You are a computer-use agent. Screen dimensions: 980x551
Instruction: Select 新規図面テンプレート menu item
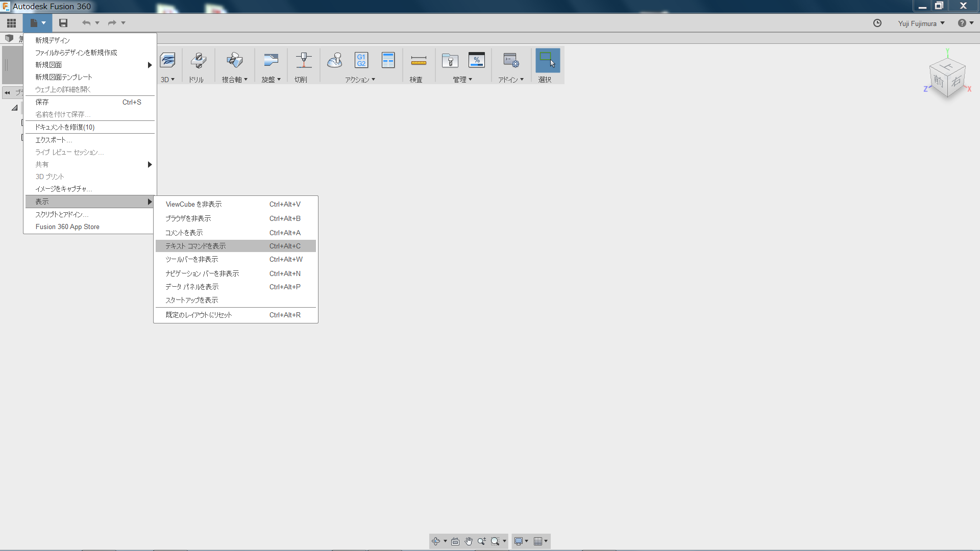tap(90, 77)
